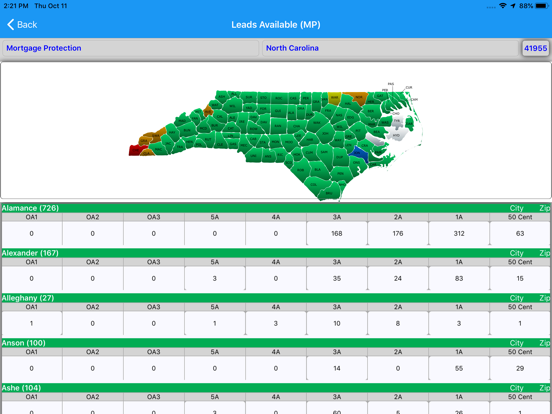Open City view for Alexander

tap(516, 253)
